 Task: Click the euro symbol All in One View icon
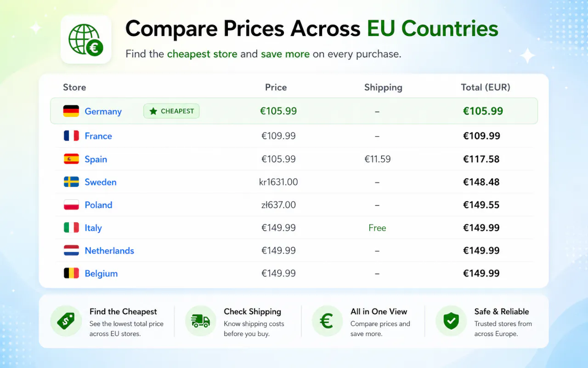click(327, 321)
